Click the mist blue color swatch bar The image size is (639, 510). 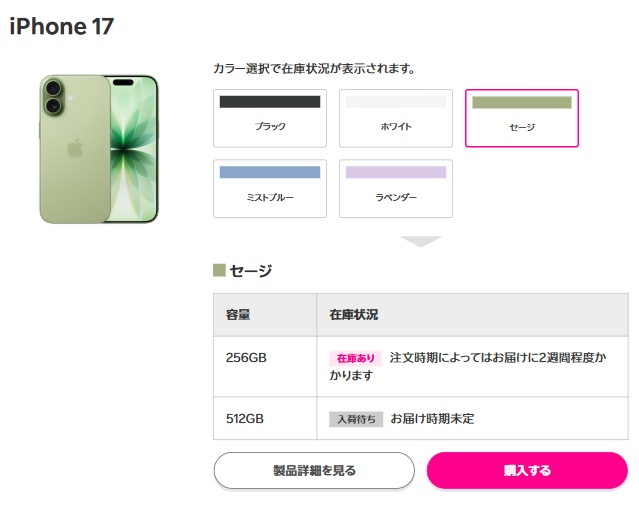point(270,172)
